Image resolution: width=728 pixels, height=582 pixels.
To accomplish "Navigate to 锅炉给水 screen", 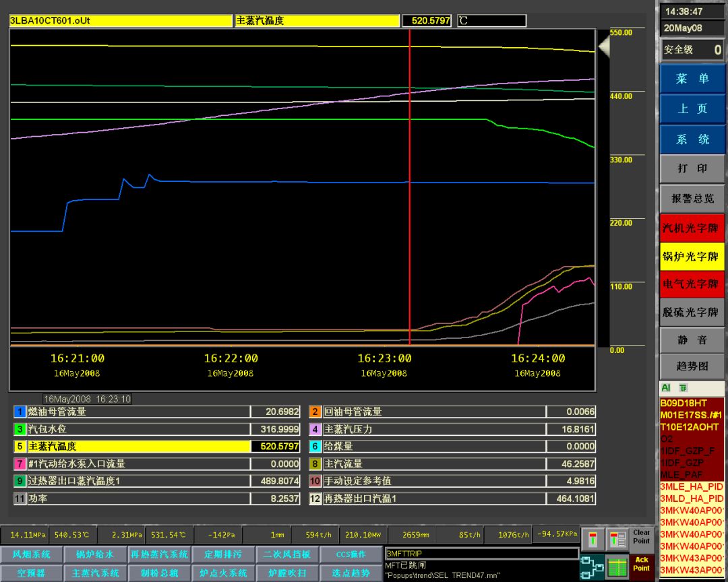I will click(x=95, y=554).
